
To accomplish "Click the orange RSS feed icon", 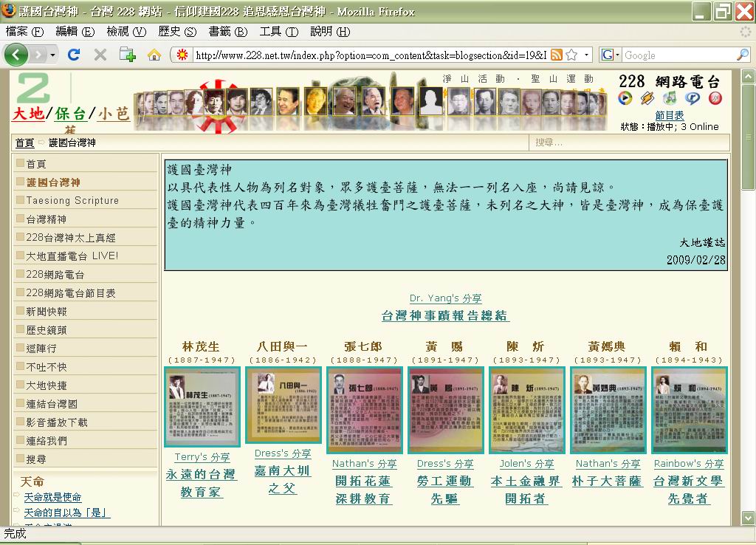I will [x=557, y=55].
